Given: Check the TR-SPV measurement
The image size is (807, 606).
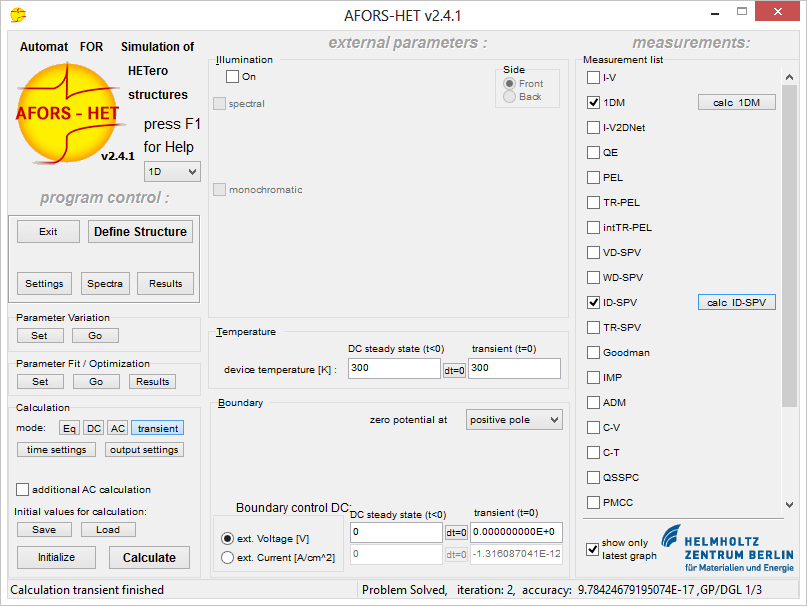Looking at the screenshot, I should (593, 327).
